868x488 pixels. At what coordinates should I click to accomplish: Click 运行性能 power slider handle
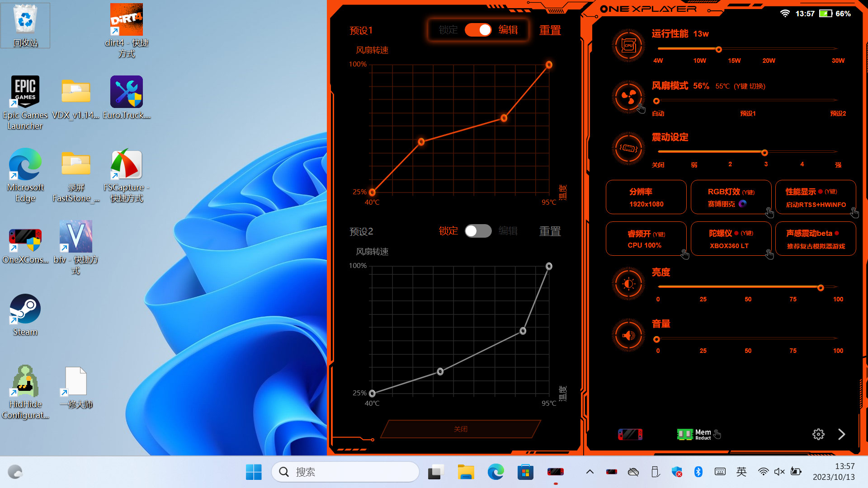(718, 49)
